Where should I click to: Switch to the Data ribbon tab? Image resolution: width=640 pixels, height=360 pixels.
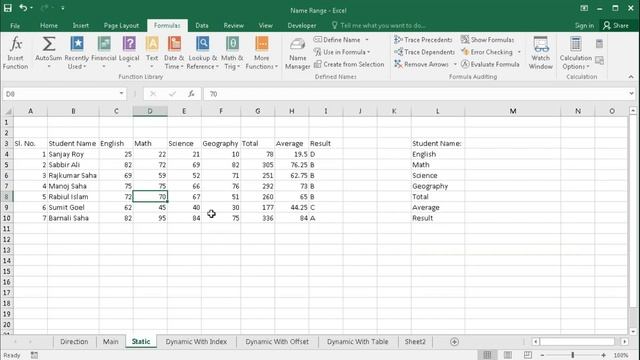(x=202, y=25)
